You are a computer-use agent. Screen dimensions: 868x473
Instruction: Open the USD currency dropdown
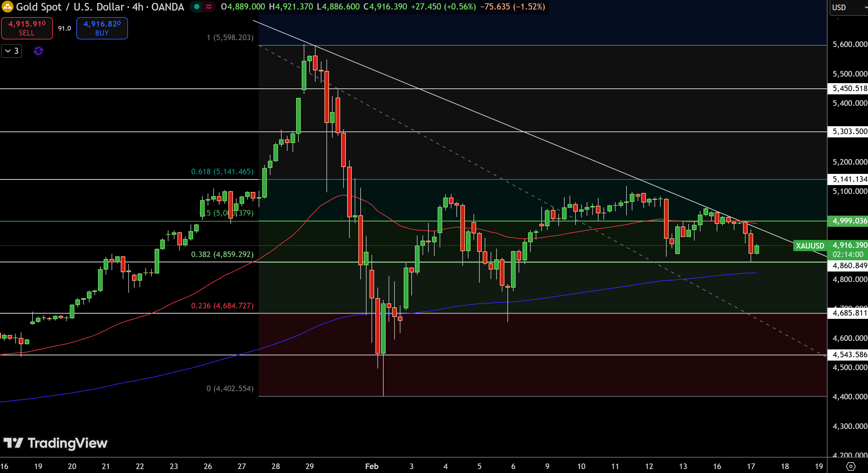(849, 8)
